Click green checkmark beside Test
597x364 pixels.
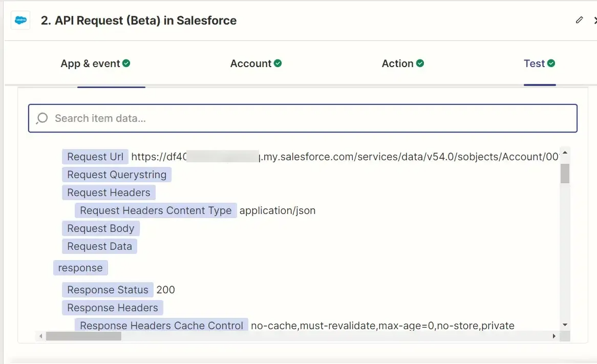click(x=551, y=63)
